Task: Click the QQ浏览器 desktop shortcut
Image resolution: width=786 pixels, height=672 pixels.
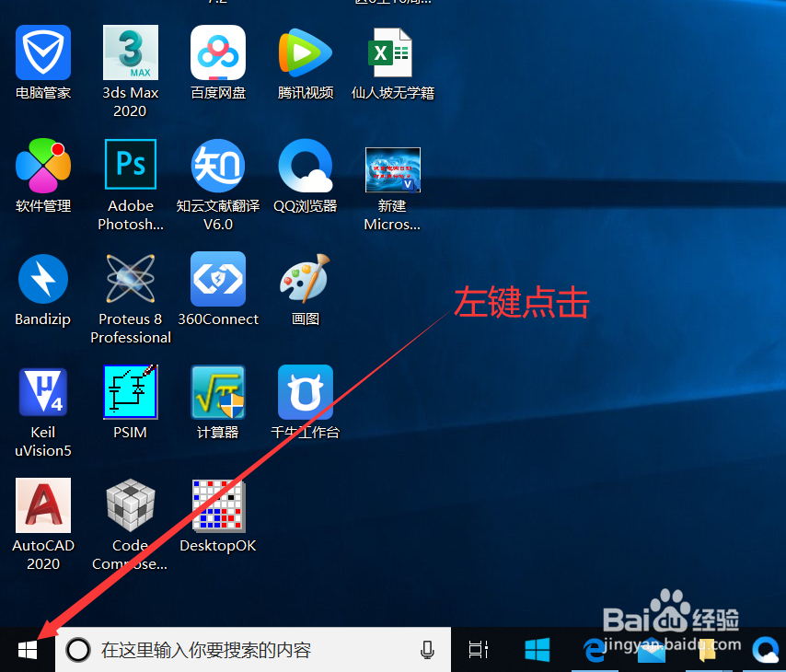Action: point(306,166)
